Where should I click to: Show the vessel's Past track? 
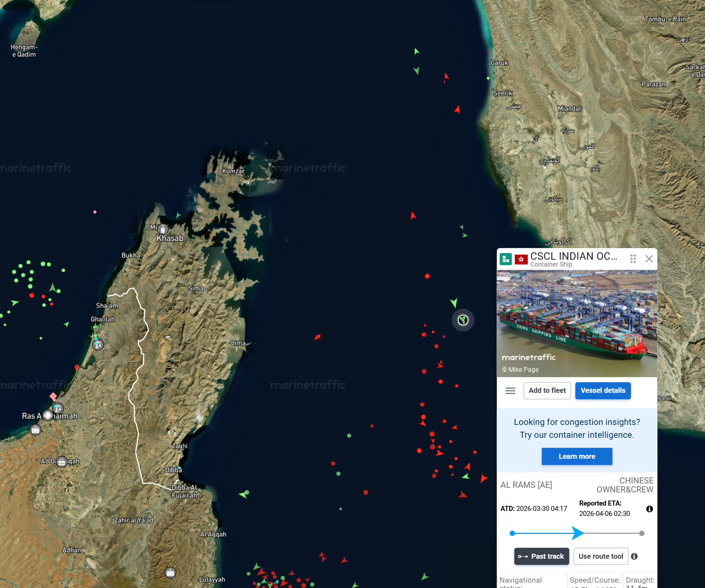tap(541, 556)
